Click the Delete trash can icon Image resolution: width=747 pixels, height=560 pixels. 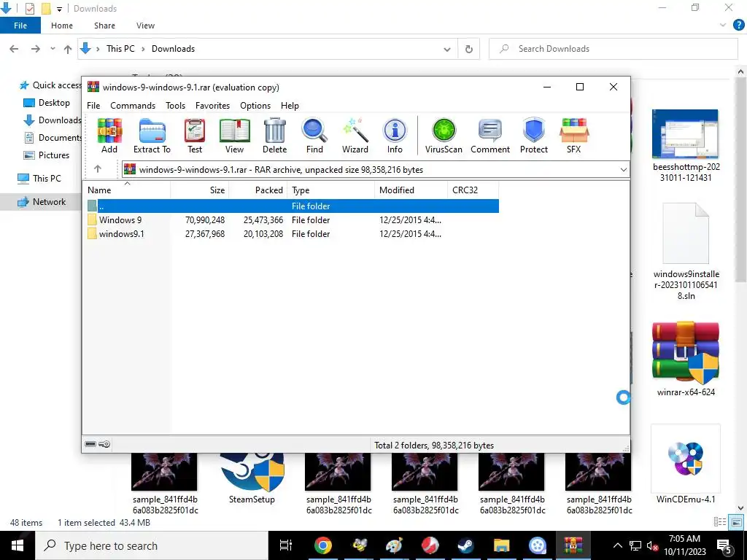click(x=275, y=136)
